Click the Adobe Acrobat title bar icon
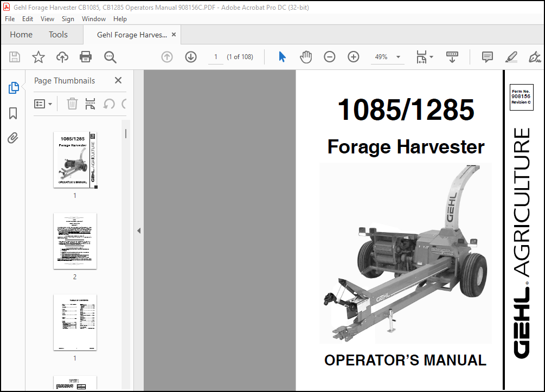 pos(7,7)
